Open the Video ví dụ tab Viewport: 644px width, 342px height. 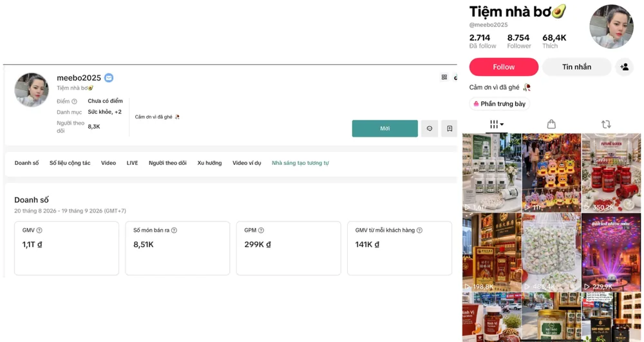[247, 163]
